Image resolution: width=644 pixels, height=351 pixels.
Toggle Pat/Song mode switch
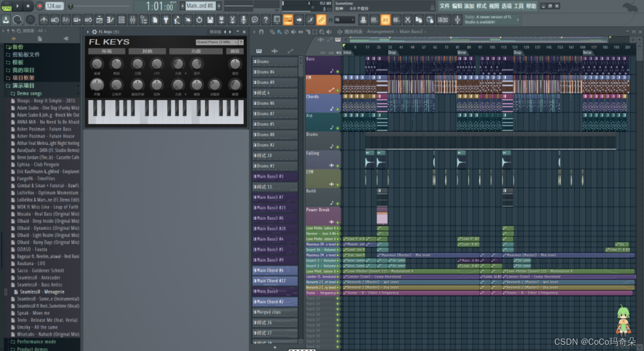[6, 6]
